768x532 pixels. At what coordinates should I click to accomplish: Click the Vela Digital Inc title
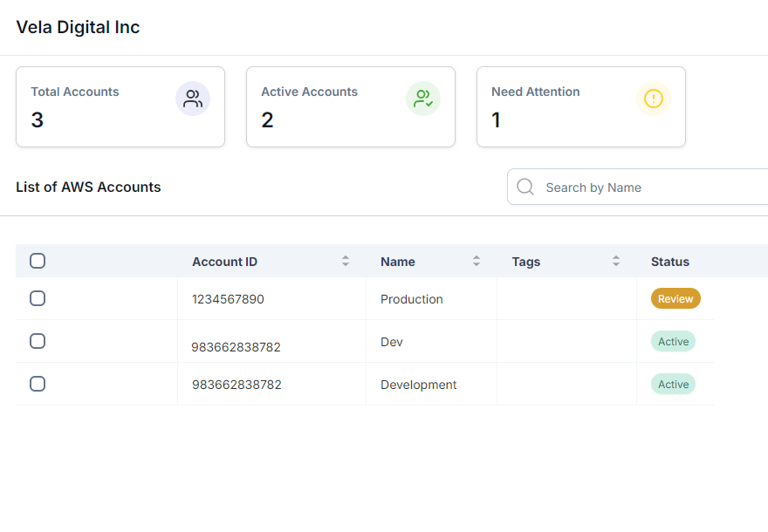click(78, 27)
